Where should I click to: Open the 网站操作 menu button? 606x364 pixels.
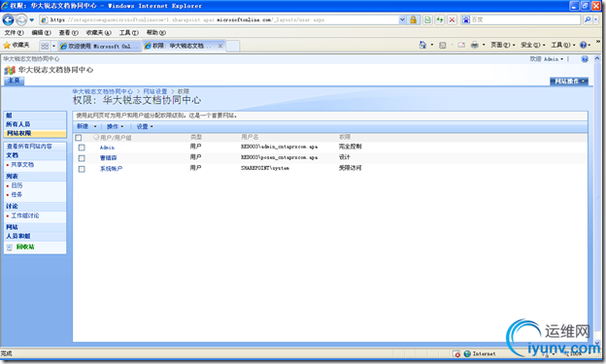point(569,82)
